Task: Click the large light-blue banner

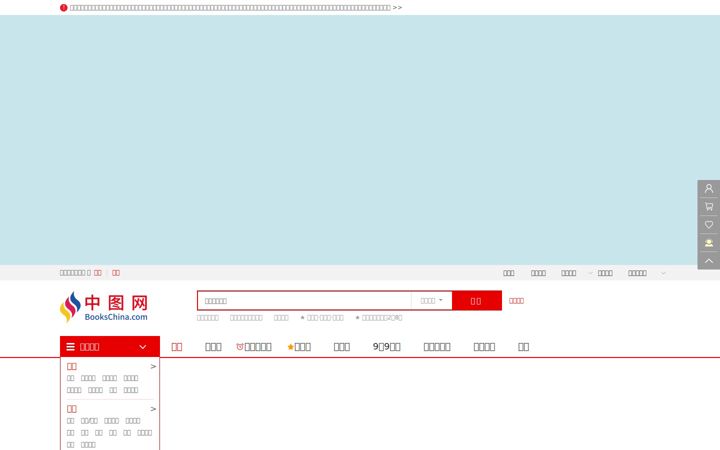Action: [x=360, y=140]
